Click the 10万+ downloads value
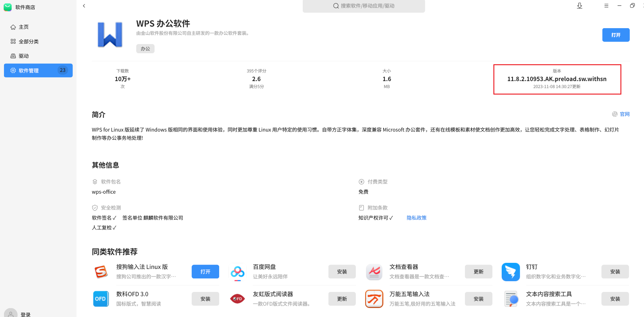644x317 pixels. (x=123, y=79)
